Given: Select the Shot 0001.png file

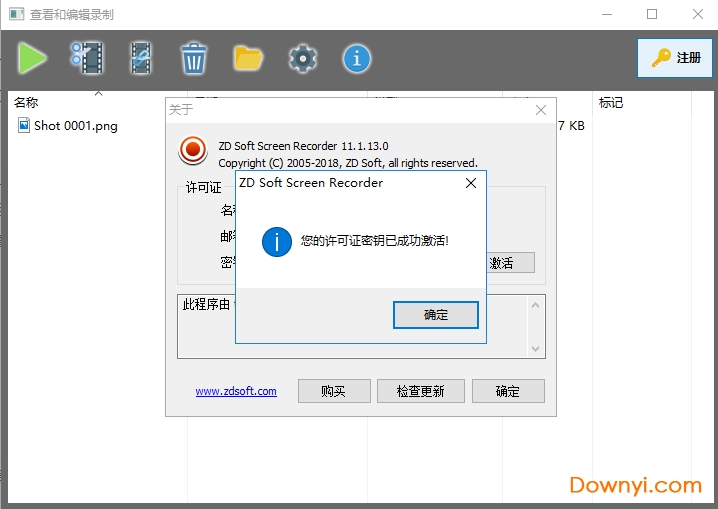Looking at the screenshot, I should [75, 126].
